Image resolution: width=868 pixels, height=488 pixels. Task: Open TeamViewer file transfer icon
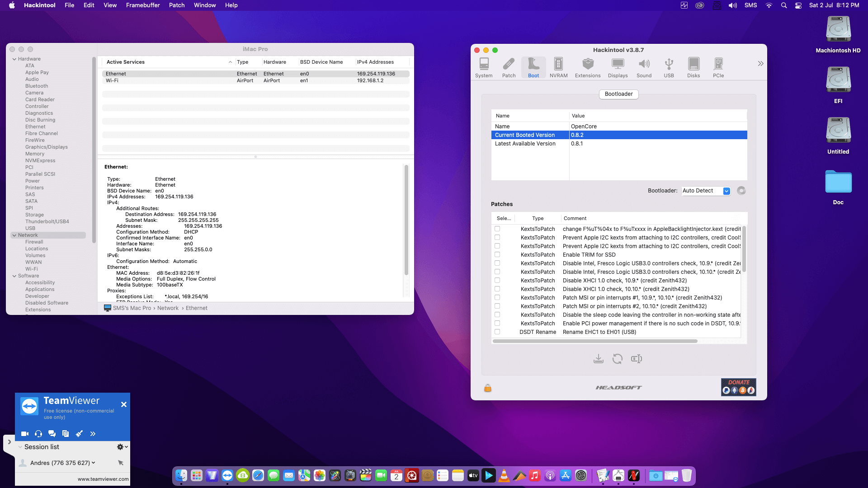[66, 434]
